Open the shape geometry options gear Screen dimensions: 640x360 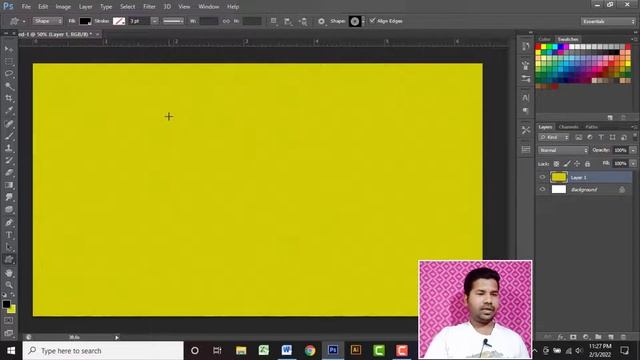tap(322, 21)
